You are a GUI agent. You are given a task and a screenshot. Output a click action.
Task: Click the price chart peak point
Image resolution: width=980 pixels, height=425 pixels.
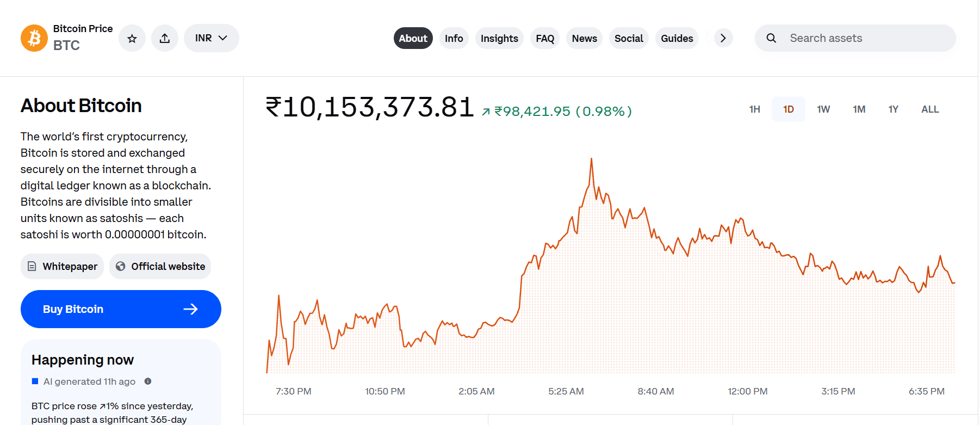(591, 159)
